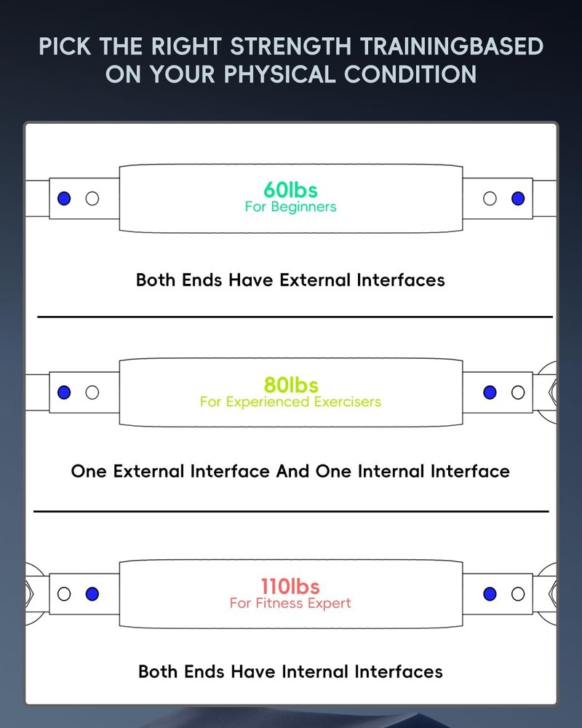Click the empty circle left of 60lbs bar
The height and width of the screenshot is (728, 582).
tap(92, 199)
